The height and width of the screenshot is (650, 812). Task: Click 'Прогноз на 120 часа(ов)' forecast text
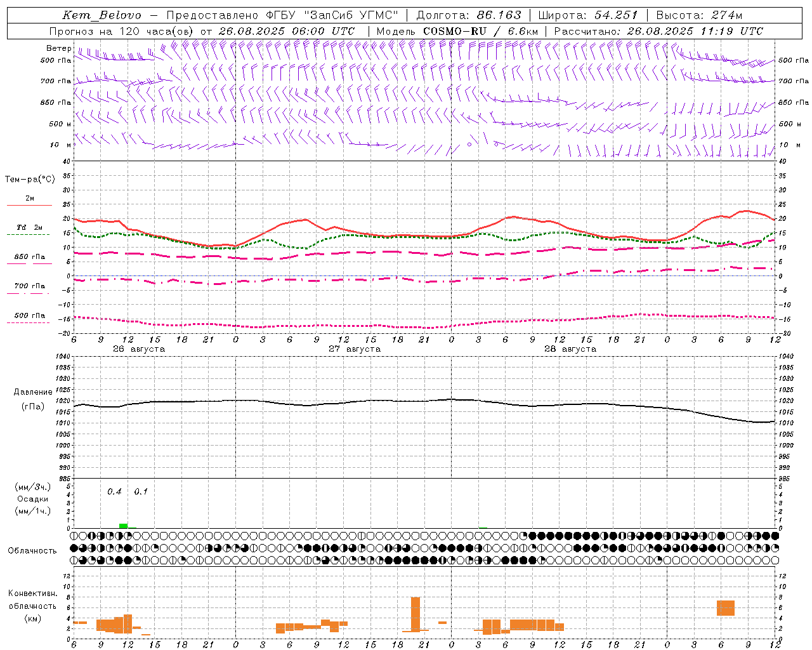[122, 31]
